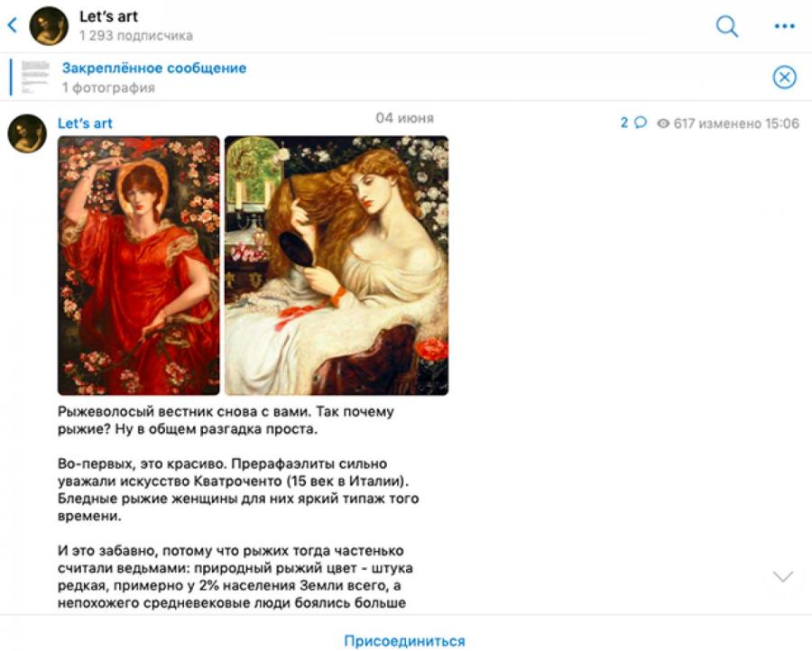Click the 04 июня date label
The width and height of the screenshot is (812, 651).
click(x=404, y=118)
